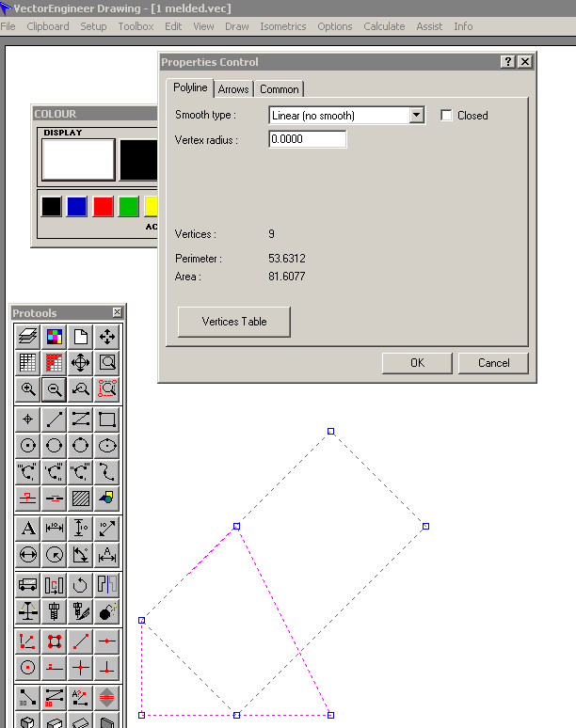The image size is (576, 728).
Task: Pick the red colour swatch
Action: click(103, 207)
